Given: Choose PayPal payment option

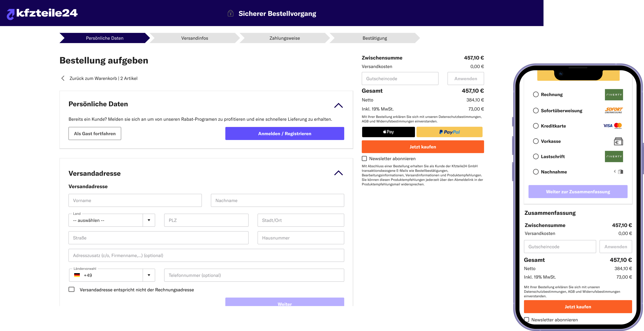Looking at the screenshot, I should pos(449,132).
